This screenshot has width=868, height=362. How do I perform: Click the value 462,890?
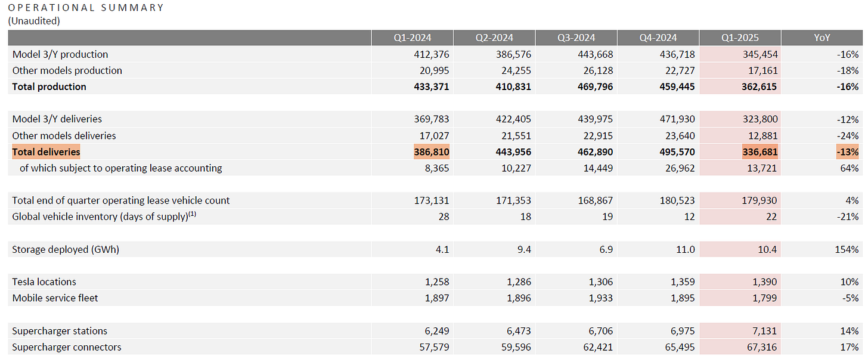pyautogui.click(x=594, y=152)
